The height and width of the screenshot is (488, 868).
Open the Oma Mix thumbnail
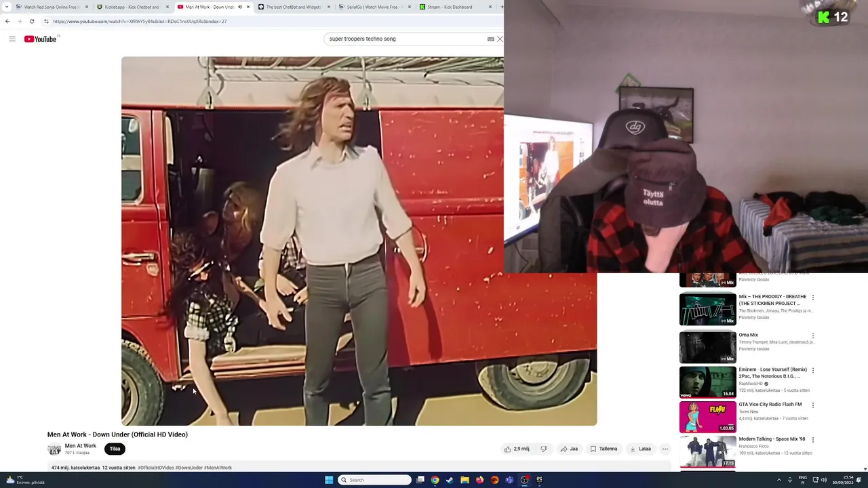click(707, 347)
